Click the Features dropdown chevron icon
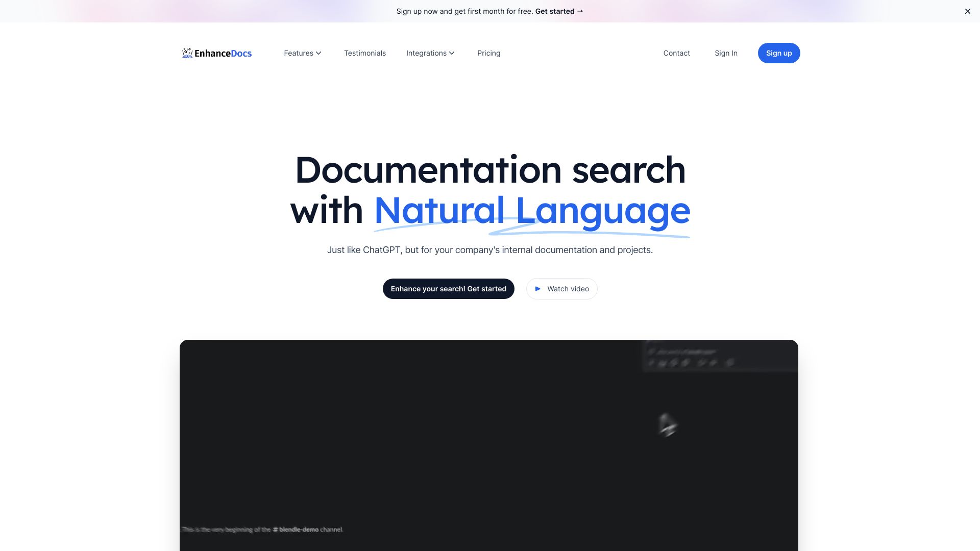This screenshot has height=551, width=980. [x=318, y=53]
